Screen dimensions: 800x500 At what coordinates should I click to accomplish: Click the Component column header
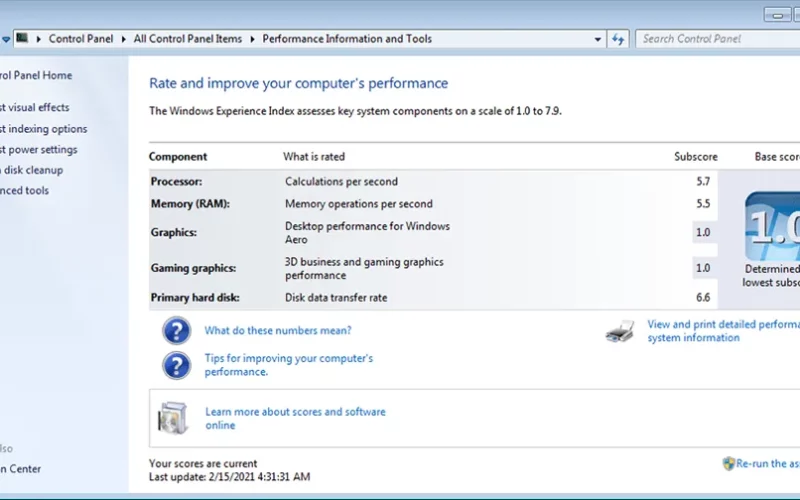[x=178, y=157]
